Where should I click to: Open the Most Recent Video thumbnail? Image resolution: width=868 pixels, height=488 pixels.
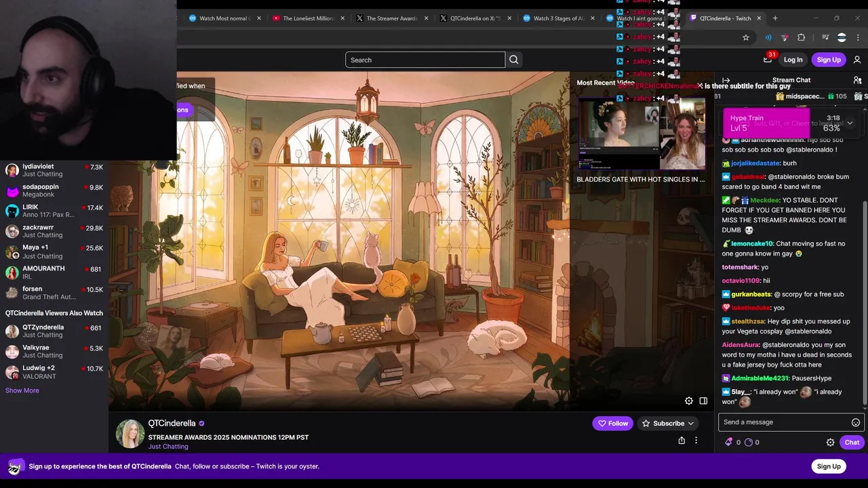(641, 133)
